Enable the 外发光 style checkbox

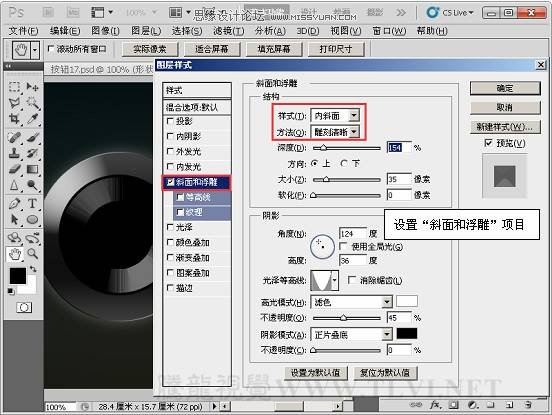[170, 151]
